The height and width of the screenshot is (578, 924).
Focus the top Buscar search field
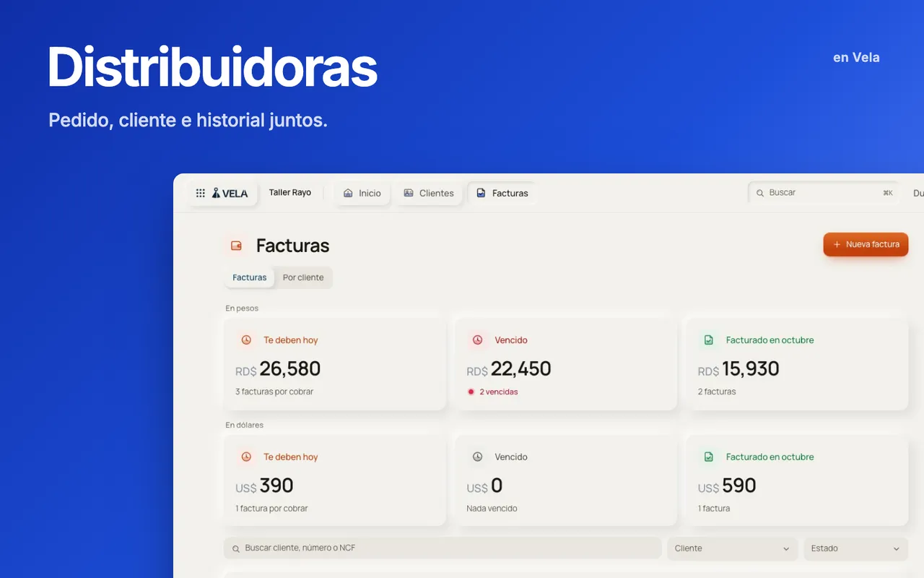(824, 193)
